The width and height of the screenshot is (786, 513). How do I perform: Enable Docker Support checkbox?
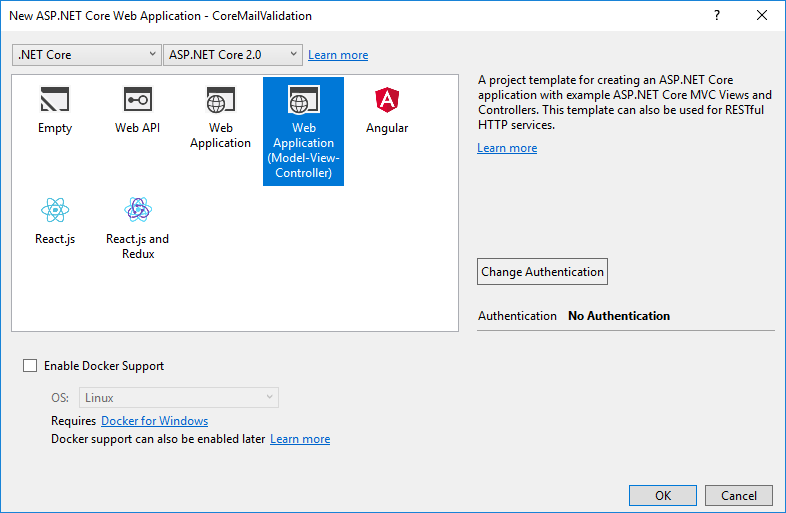pyautogui.click(x=30, y=366)
